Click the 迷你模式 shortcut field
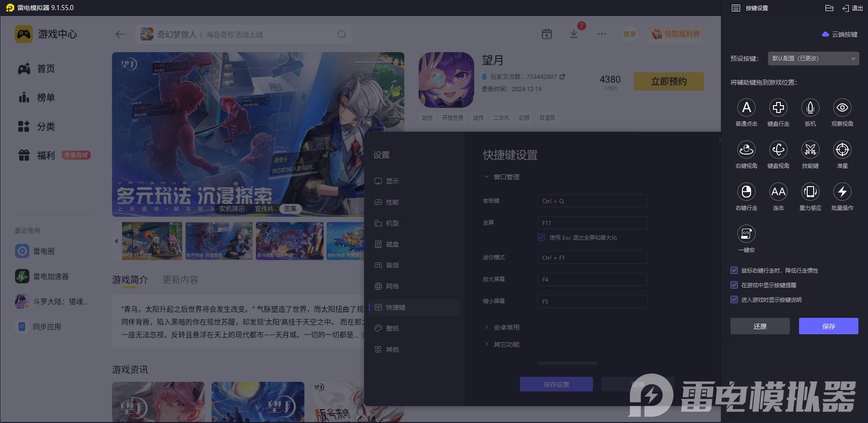Image resolution: width=868 pixels, height=423 pixels. pos(593,257)
